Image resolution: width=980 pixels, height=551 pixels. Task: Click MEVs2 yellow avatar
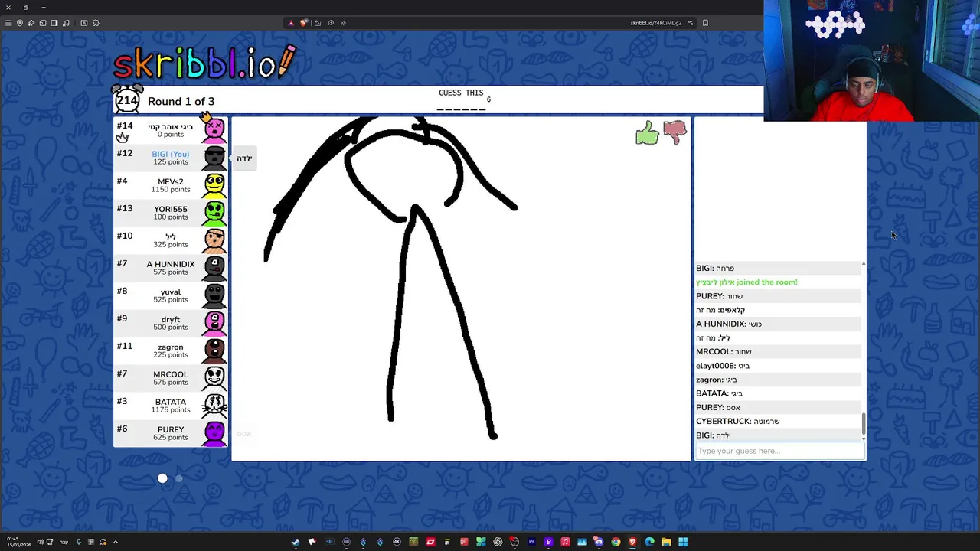tap(214, 184)
